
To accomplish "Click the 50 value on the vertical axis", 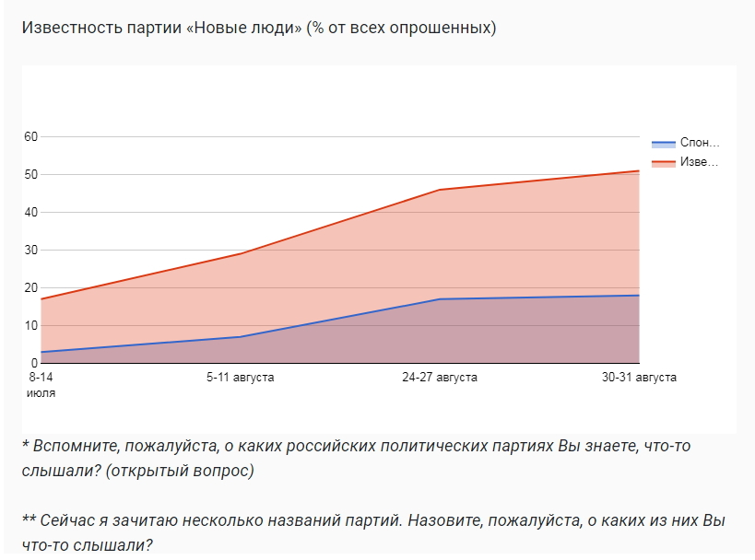I will coord(30,175).
